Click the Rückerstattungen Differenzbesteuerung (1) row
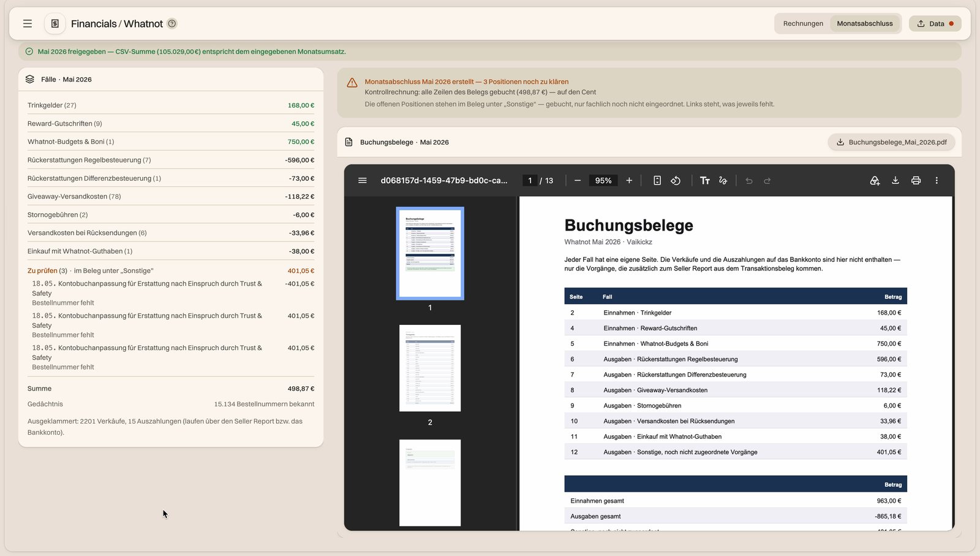The width and height of the screenshot is (980, 556). pos(171,178)
